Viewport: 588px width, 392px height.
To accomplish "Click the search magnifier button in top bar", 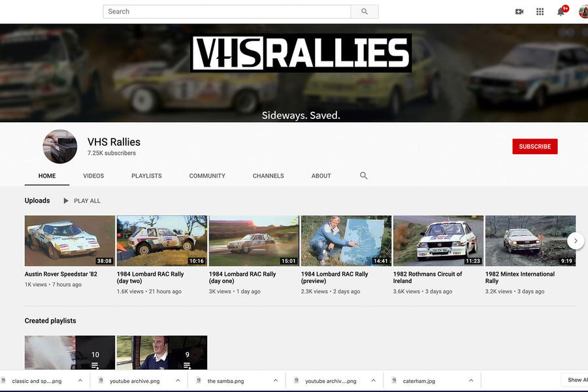I will pyautogui.click(x=365, y=12).
